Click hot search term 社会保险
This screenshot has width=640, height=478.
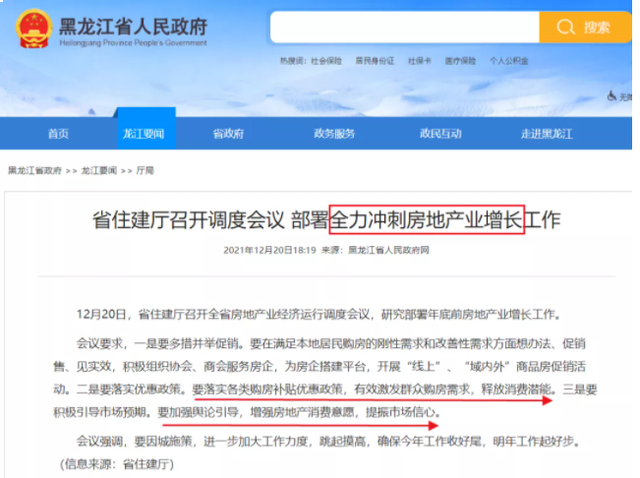coord(326,61)
